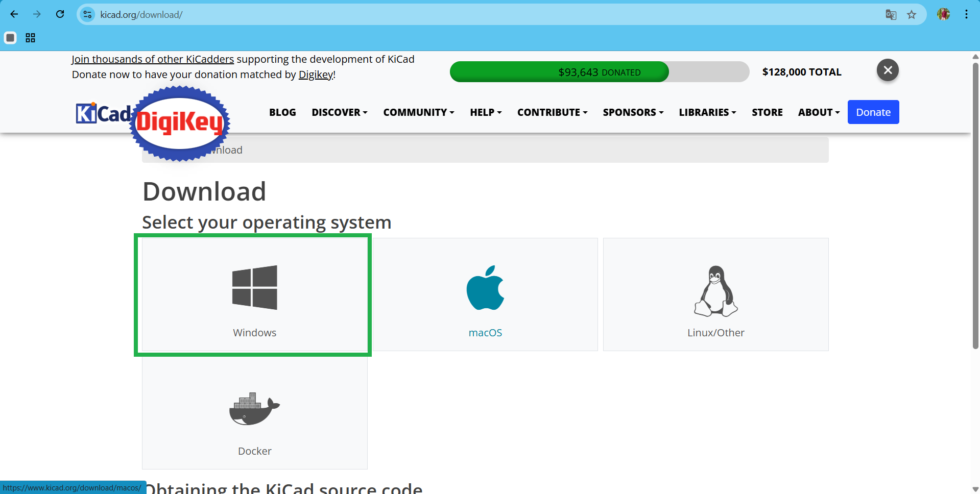The height and width of the screenshot is (494, 980).
Task: Click the $93,643 donated progress bar
Action: (x=600, y=72)
